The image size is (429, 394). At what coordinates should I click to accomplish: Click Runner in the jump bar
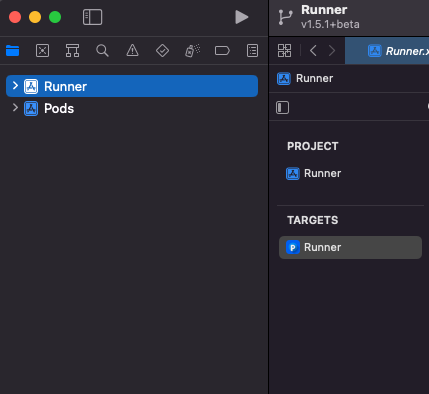pos(314,78)
